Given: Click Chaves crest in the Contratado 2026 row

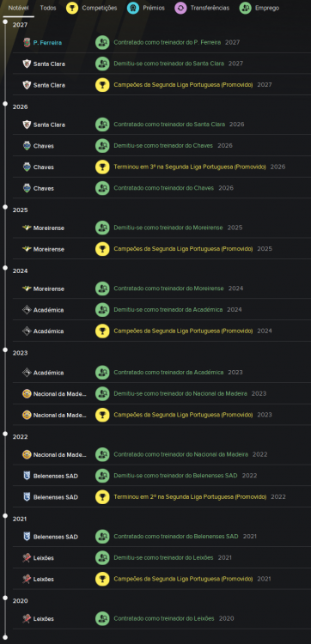Looking at the screenshot, I should 27,188.
